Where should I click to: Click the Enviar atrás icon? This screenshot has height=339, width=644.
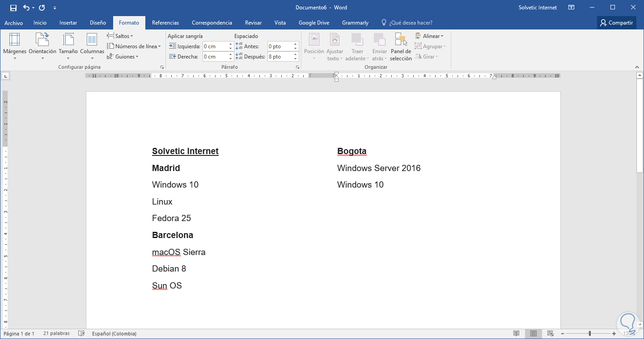(x=379, y=39)
